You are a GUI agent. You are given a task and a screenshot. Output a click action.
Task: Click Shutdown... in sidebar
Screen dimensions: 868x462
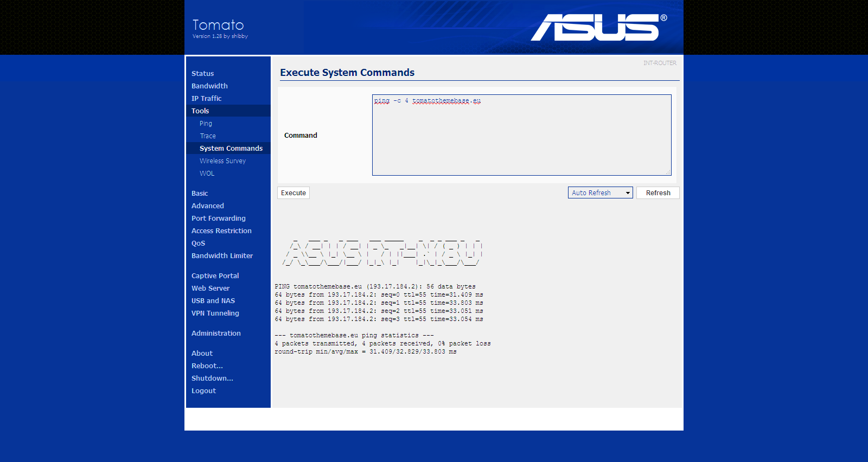[212, 378]
